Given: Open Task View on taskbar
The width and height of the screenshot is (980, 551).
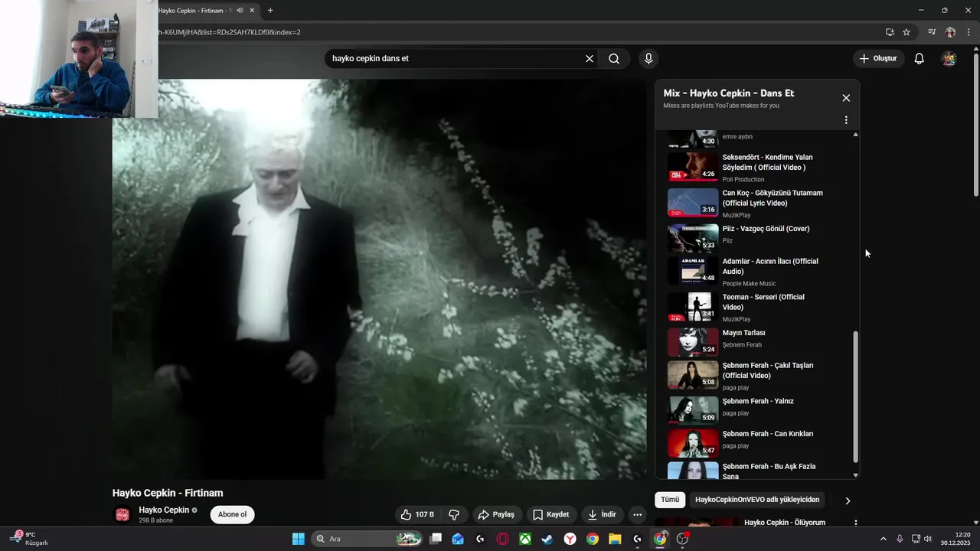Looking at the screenshot, I should click(436, 539).
